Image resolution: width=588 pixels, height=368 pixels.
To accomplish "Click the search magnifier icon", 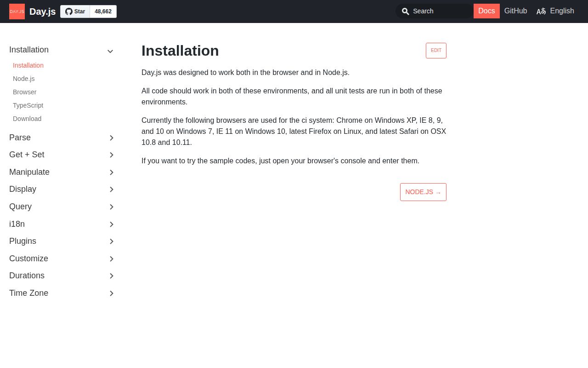I will [x=405, y=11].
